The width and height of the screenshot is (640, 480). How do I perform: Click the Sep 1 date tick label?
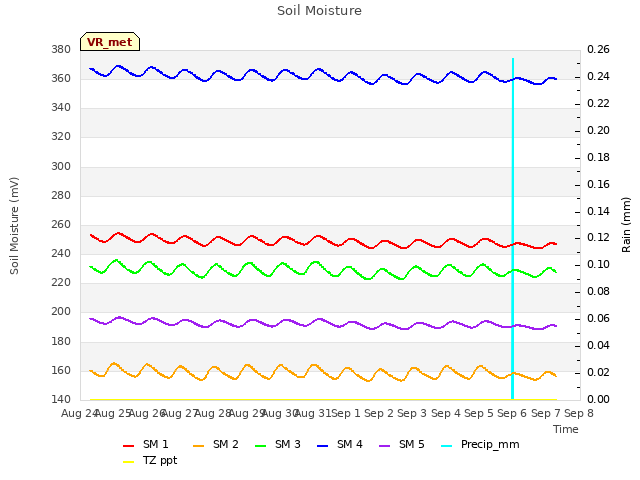pos(346,413)
